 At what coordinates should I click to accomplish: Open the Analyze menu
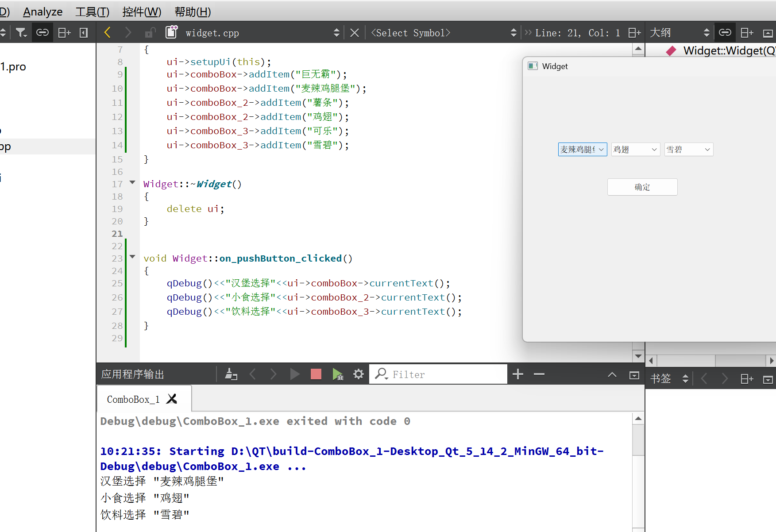[x=42, y=12]
